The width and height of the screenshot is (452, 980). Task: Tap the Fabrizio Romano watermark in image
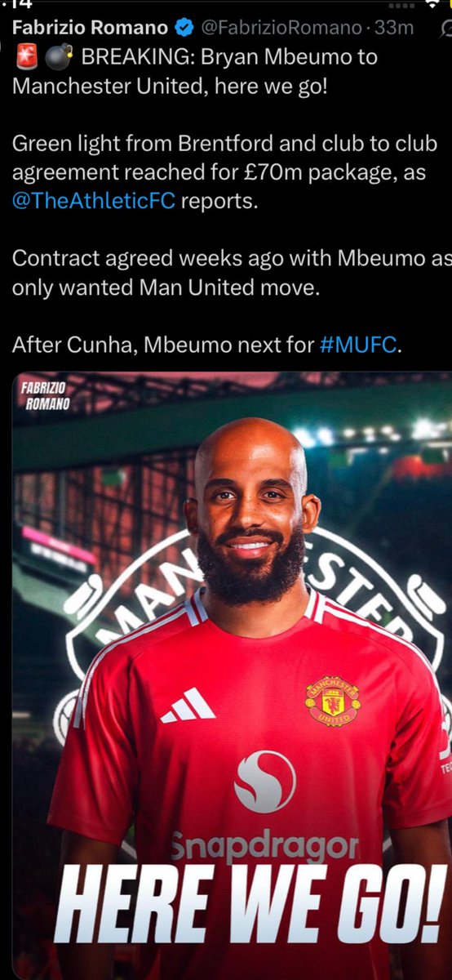pos(46,394)
